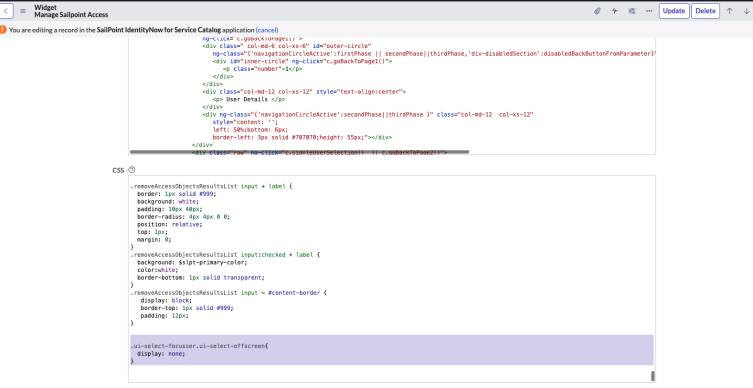Open the more options ellipsis
Image resolution: width=753 pixels, height=388 pixels.
pos(649,11)
